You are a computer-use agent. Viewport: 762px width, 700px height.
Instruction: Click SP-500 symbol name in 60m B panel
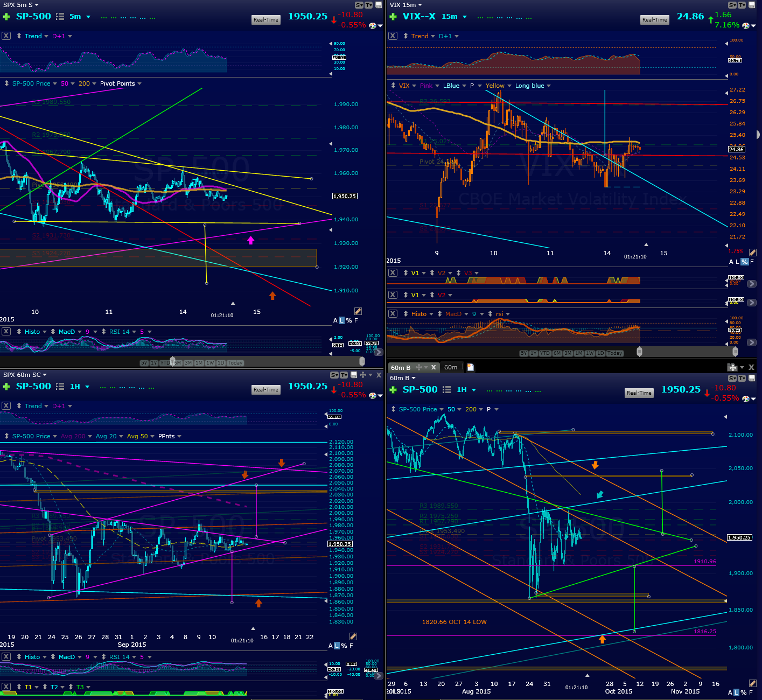pos(420,389)
